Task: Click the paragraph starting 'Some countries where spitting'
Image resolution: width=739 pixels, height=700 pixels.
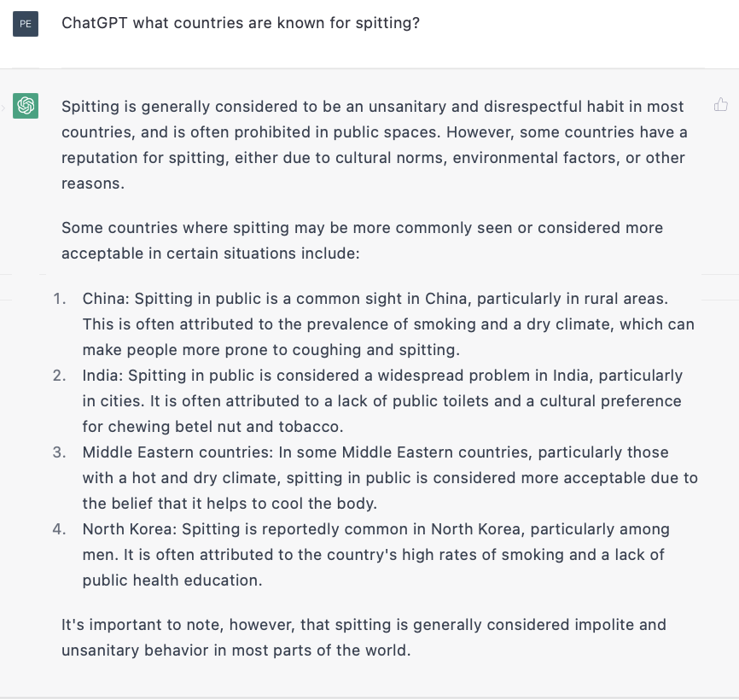Action: click(x=362, y=241)
